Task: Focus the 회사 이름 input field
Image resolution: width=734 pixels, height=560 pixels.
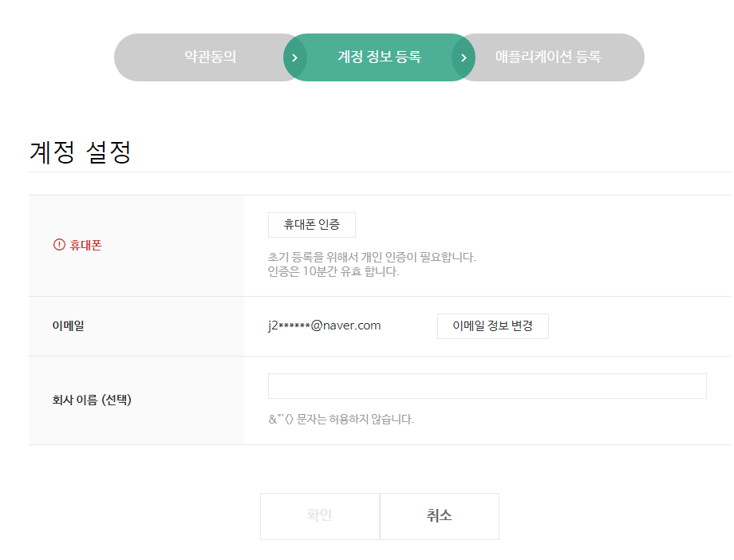Action: coord(487,386)
